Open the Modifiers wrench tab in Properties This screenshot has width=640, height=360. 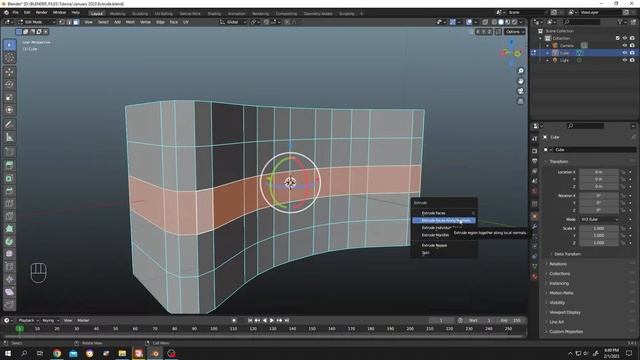tap(535, 227)
